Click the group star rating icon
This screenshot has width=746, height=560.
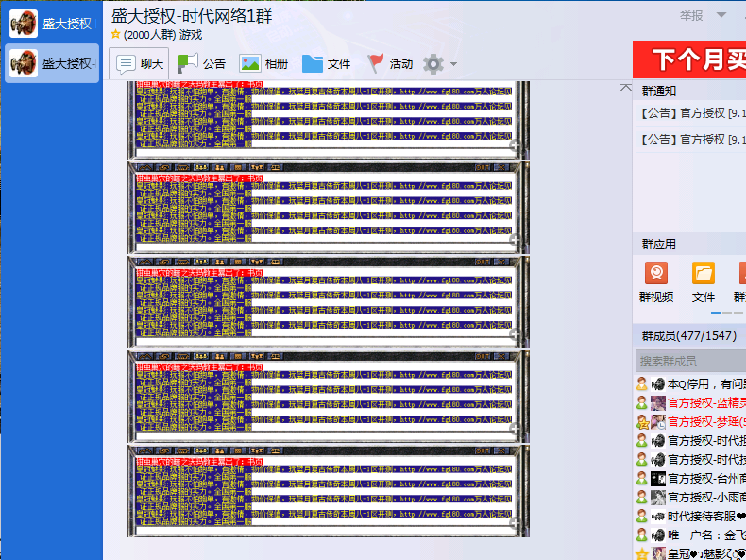tap(116, 35)
